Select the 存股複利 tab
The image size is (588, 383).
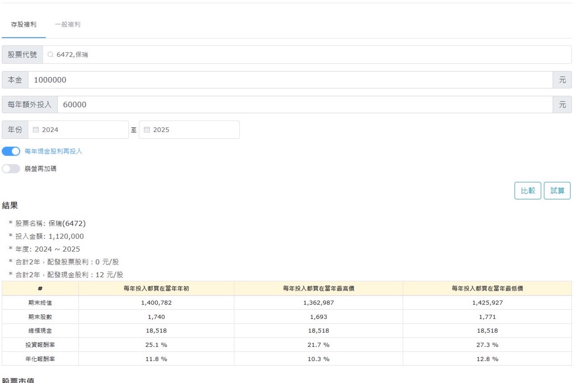click(x=23, y=25)
